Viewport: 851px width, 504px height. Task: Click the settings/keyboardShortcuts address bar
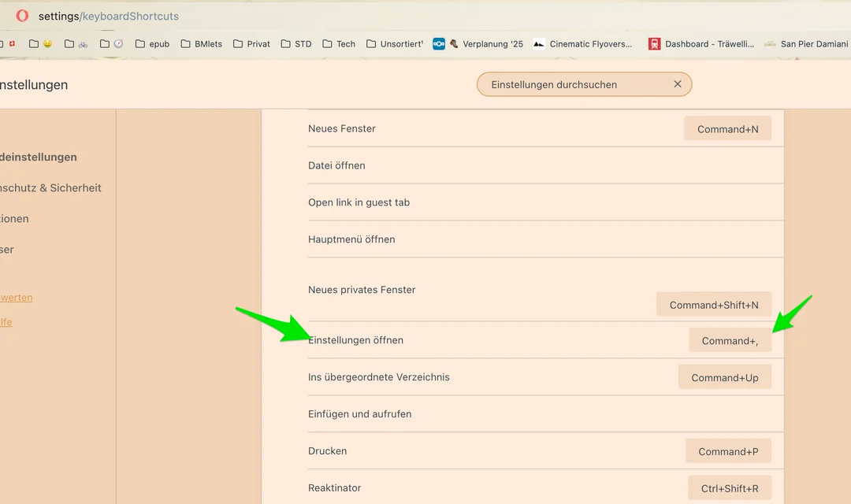(x=109, y=16)
